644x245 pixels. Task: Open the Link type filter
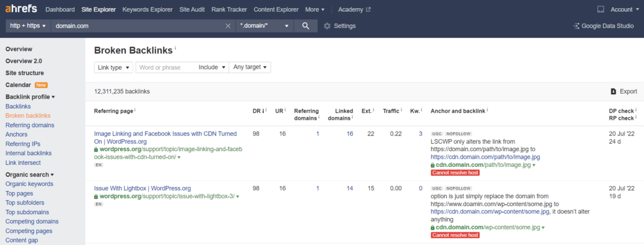114,67
